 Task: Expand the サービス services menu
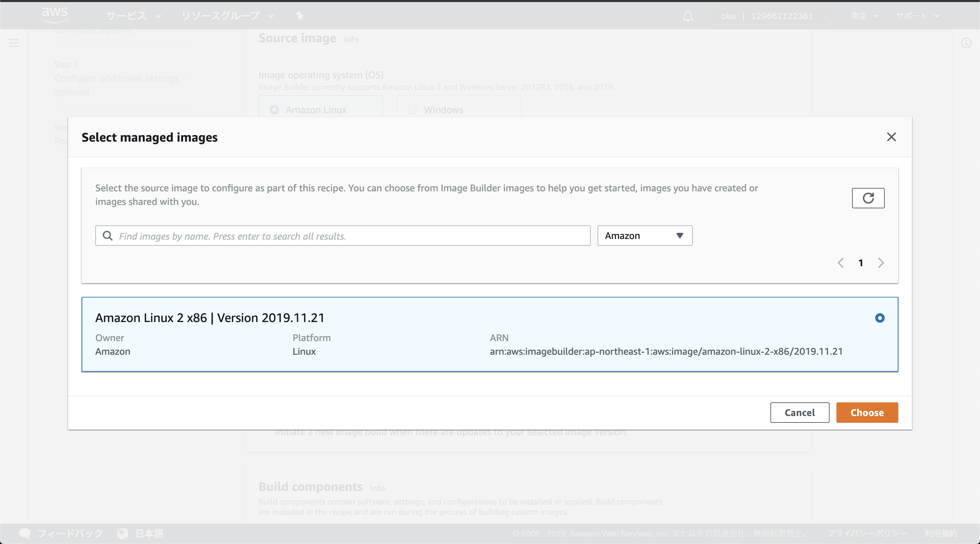133,16
